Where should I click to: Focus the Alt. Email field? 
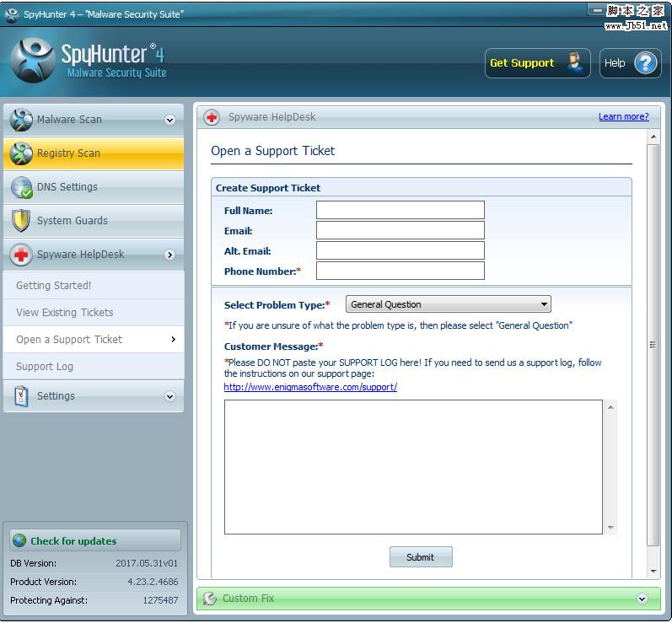[x=401, y=250]
